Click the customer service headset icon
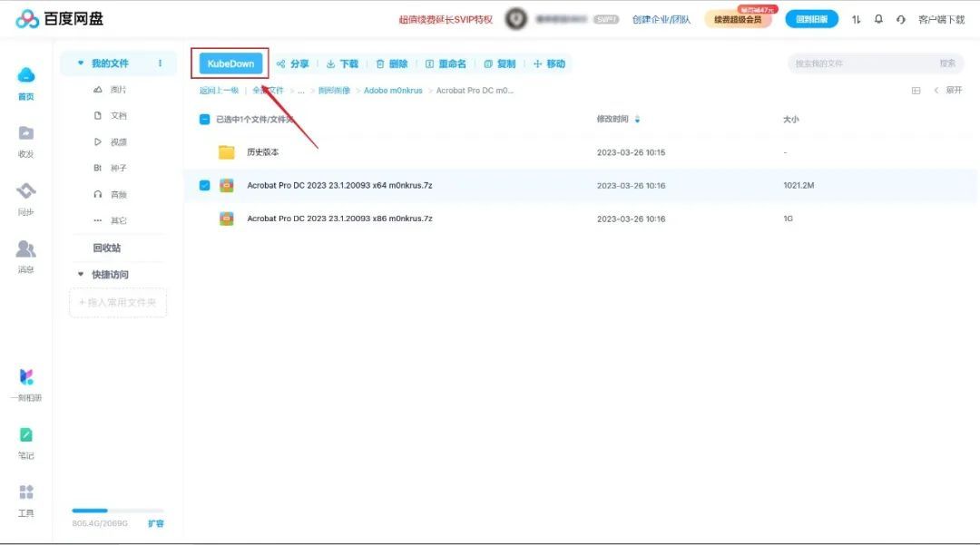The width and height of the screenshot is (980, 545). coord(901,19)
